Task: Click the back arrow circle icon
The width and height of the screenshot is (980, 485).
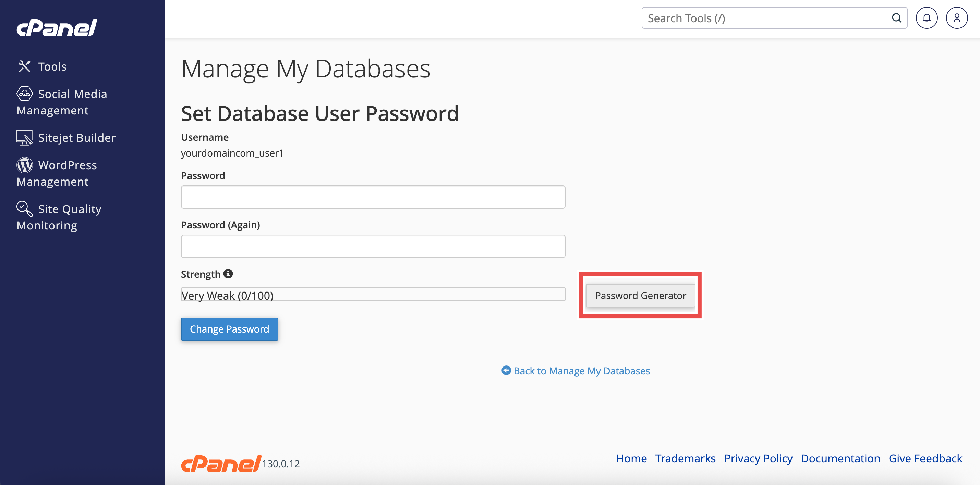Action: (506, 370)
